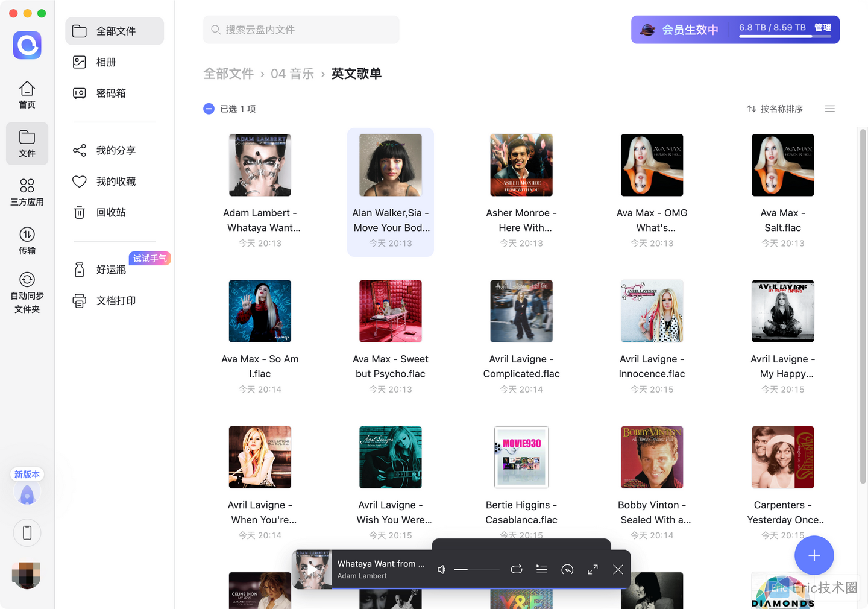Switch file view layout with list icon
Image resolution: width=868 pixels, height=609 pixels.
pyautogui.click(x=830, y=109)
